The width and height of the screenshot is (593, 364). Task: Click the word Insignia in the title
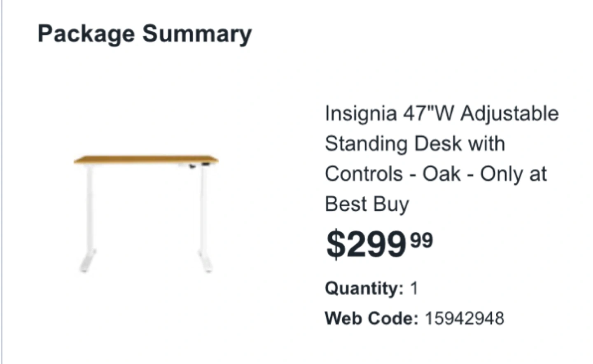(x=360, y=114)
